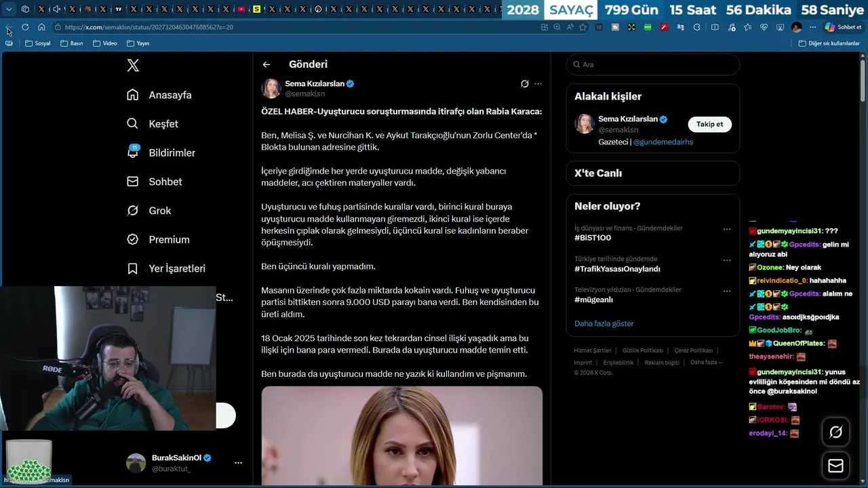Screen dimensions: 868x488
Task: Open the @semaklsn handle under the post author
Action: coord(304,94)
